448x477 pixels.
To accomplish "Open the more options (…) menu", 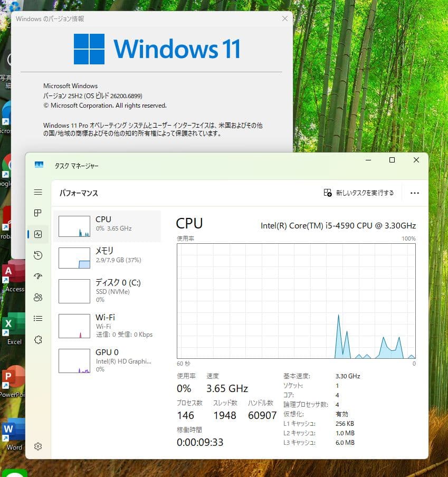I will point(415,193).
